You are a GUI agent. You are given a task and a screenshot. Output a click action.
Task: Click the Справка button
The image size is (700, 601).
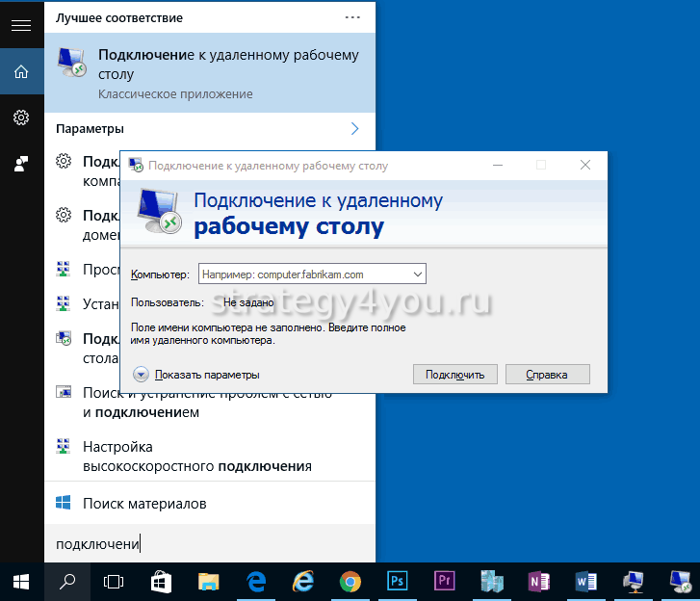tap(547, 375)
